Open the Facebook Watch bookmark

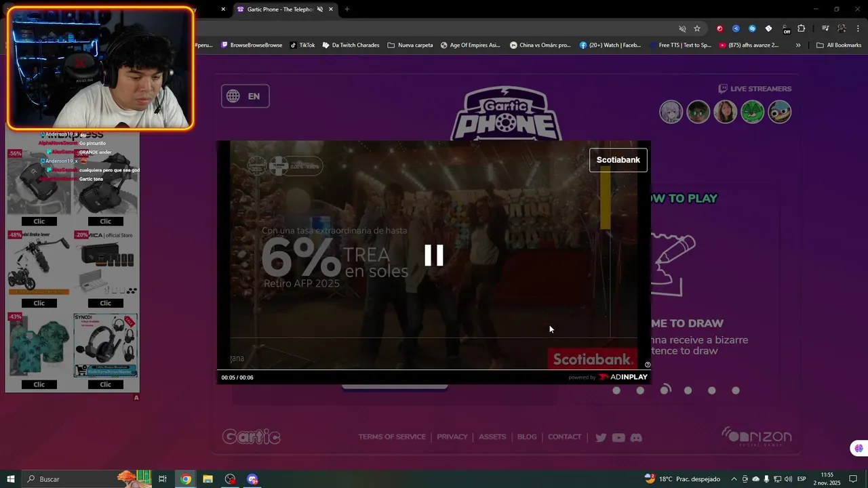[610, 45]
